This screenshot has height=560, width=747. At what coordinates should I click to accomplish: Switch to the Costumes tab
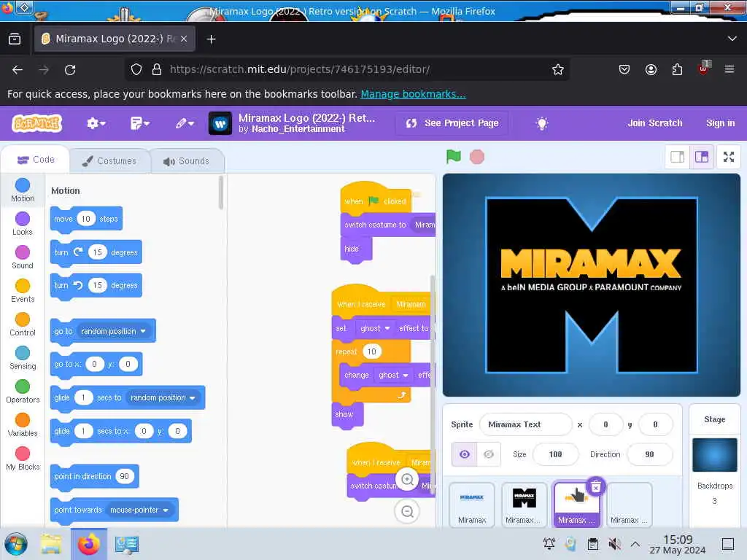[109, 161]
